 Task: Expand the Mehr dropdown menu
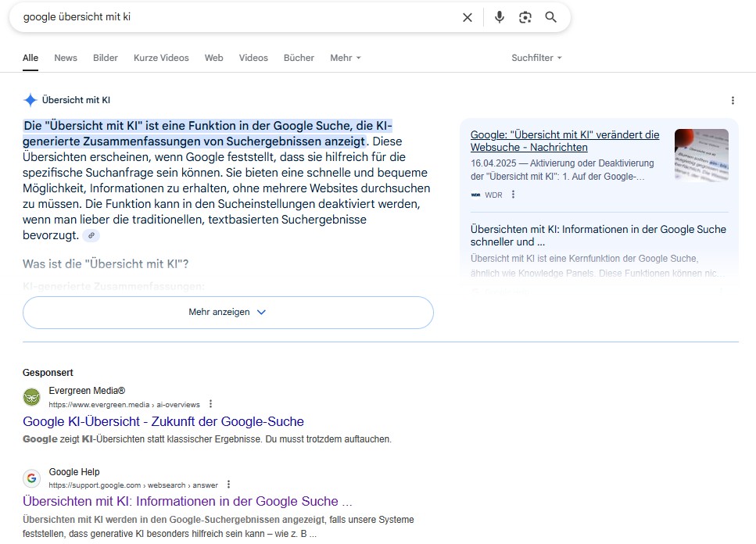pos(346,58)
